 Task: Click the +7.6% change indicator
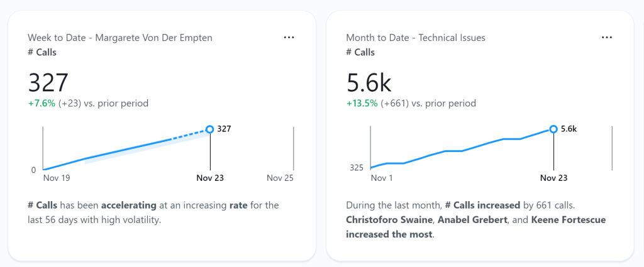coord(42,104)
